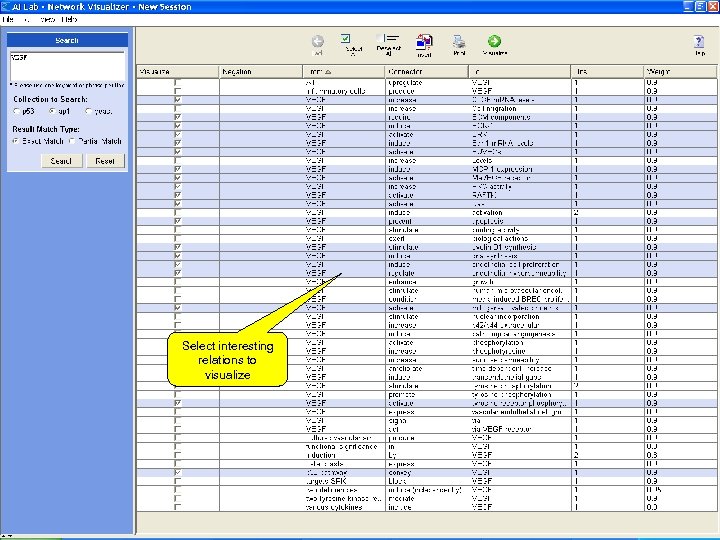Select the p53 collection radio button
This screenshot has height=540, width=720.
tap(17, 111)
